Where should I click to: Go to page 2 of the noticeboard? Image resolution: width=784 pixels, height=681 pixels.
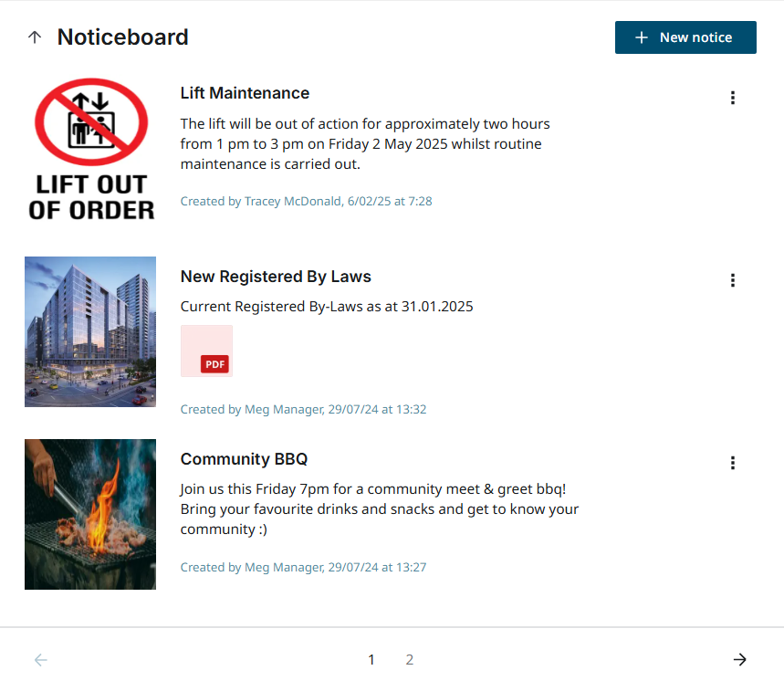coord(410,659)
